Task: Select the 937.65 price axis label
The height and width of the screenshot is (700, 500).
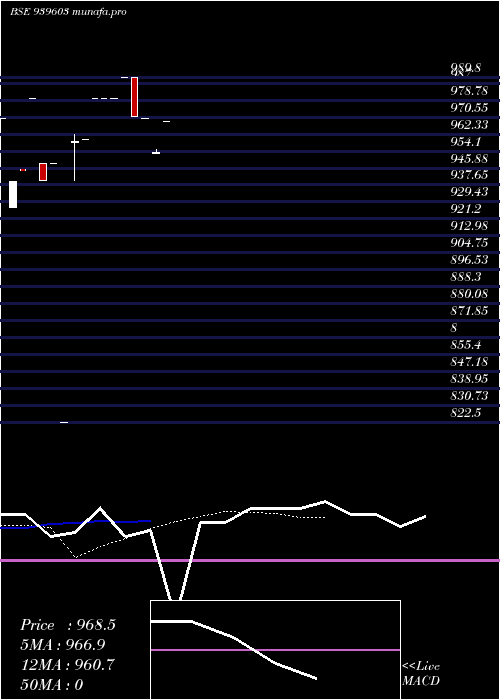Action: [469, 175]
